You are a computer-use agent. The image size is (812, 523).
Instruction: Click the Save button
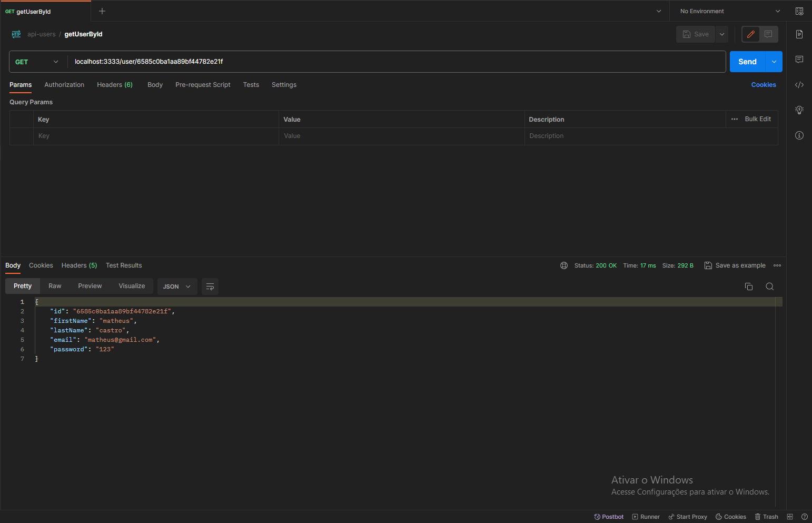pyautogui.click(x=696, y=34)
